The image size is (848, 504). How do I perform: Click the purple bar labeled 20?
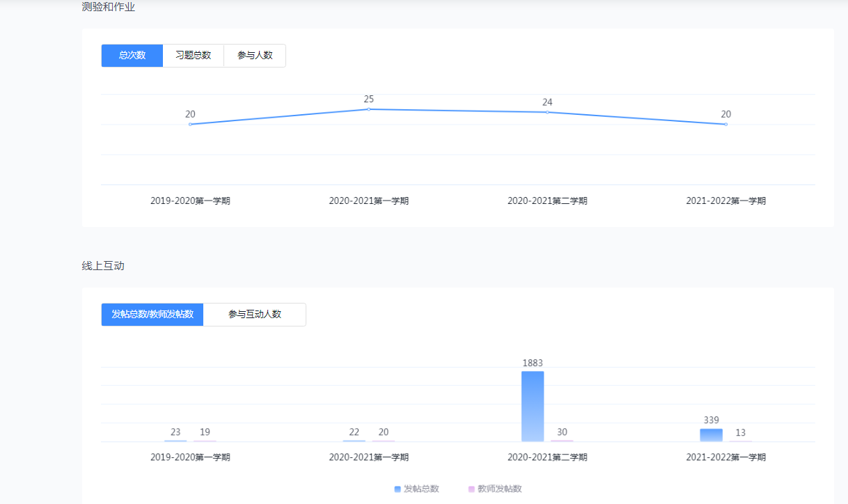(x=384, y=441)
